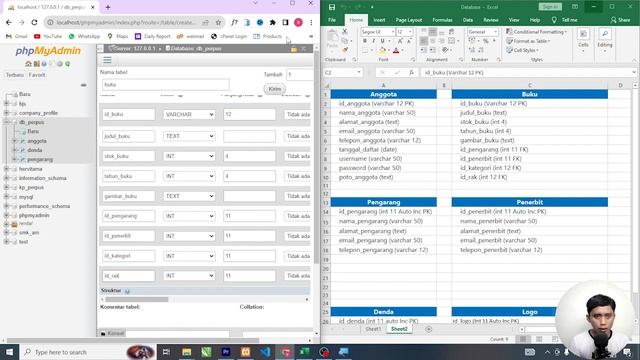Open the Chrome three-dot menu
The width and height of the screenshot is (640, 360).
click(311, 22)
